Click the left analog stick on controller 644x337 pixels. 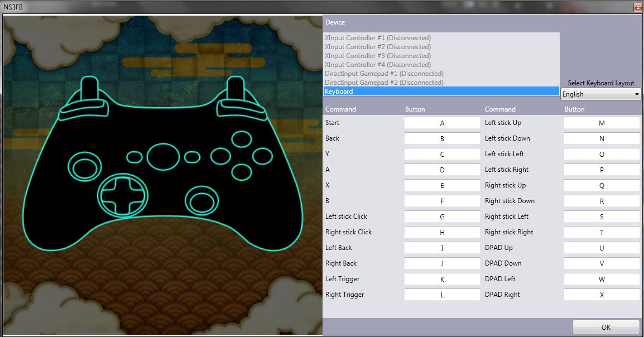[x=85, y=166]
